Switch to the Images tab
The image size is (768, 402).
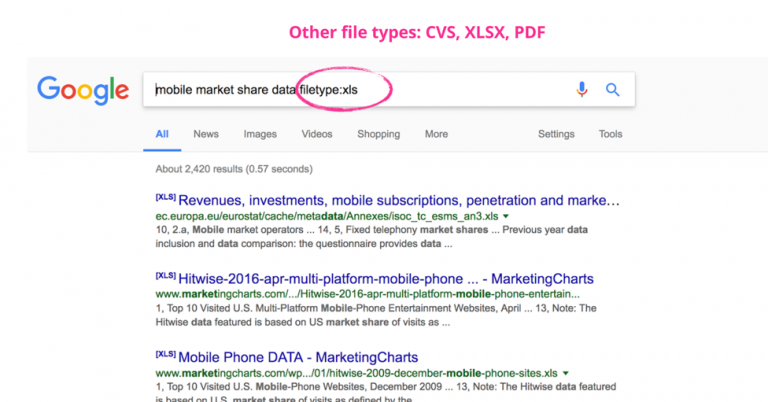(x=260, y=134)
